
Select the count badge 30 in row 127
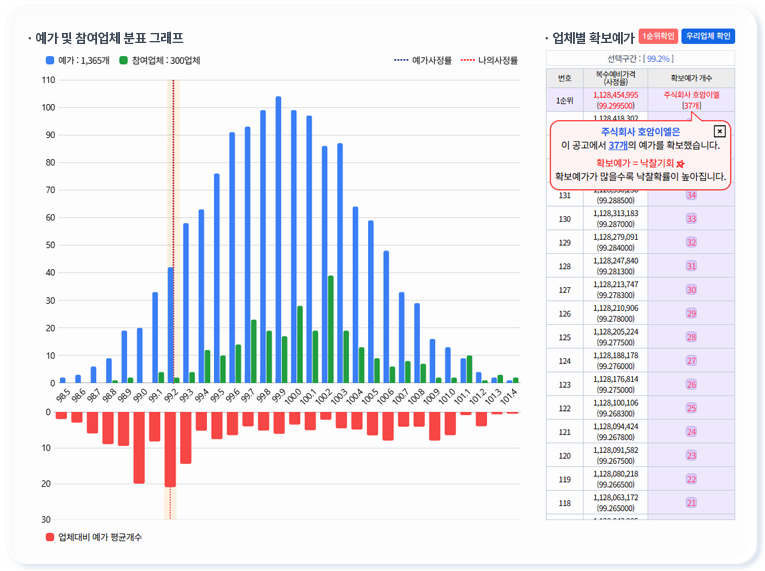(691, 290)
